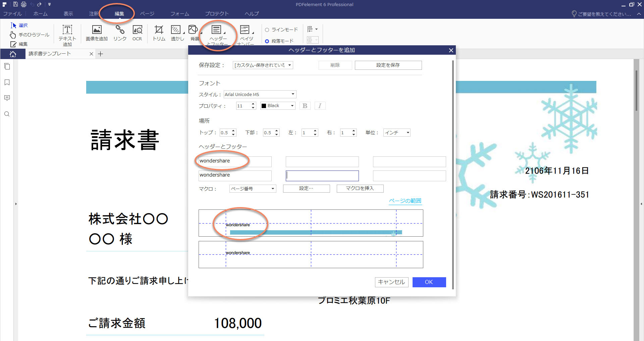Open the ページの範囲 link

[x=405, y=201]
